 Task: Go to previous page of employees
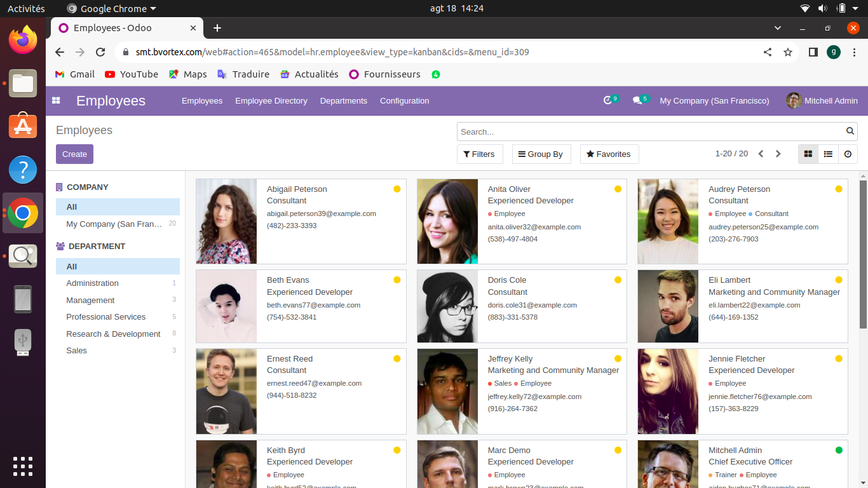tap(761, 154)
